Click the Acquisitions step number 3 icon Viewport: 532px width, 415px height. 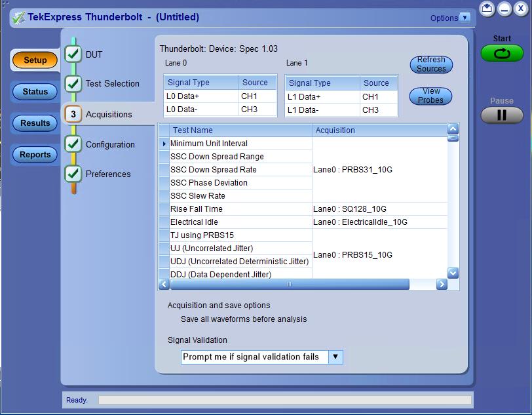73,114
